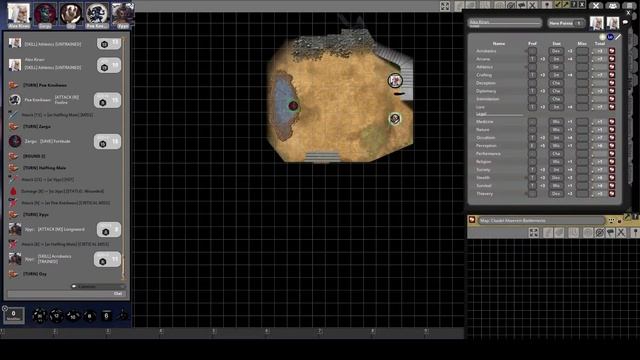Select the Zargu character portrait
This screenshot has width=640, height=360.
coord(45,15)
